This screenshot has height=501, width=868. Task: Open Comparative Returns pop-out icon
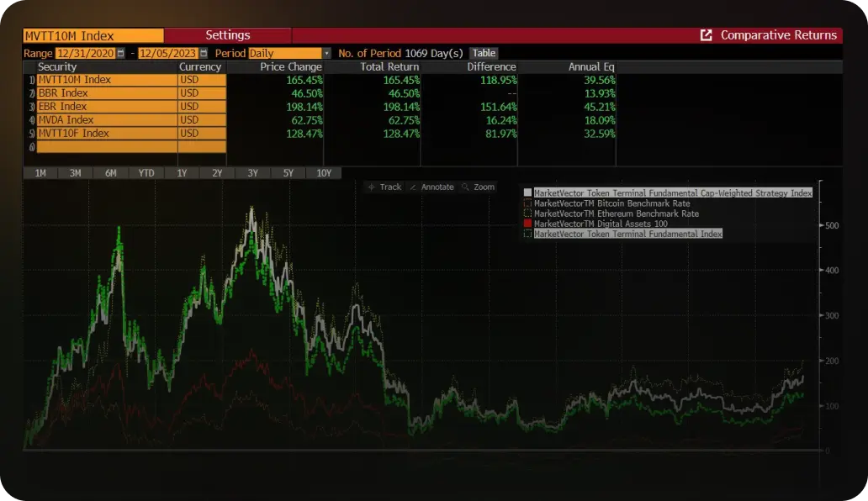pyautogui.click(x=706, y=34)
